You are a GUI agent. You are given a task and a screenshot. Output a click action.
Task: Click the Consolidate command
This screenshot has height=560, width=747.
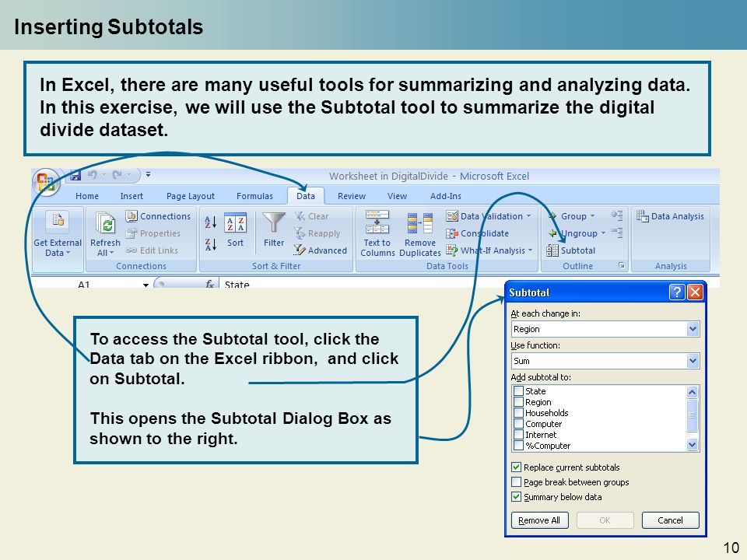point(477,233)
